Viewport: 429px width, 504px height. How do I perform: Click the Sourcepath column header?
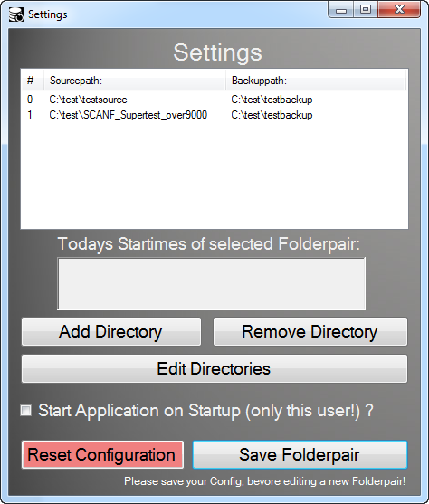point(135,81)
